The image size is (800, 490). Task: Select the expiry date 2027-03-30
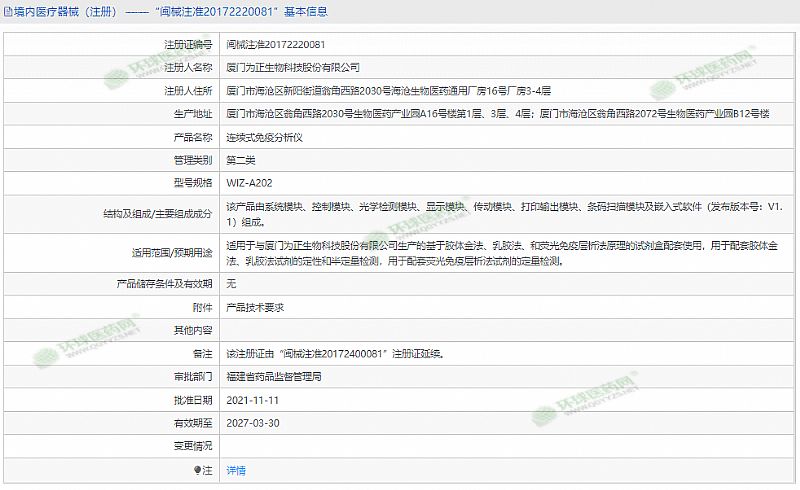tap(252, 423)
